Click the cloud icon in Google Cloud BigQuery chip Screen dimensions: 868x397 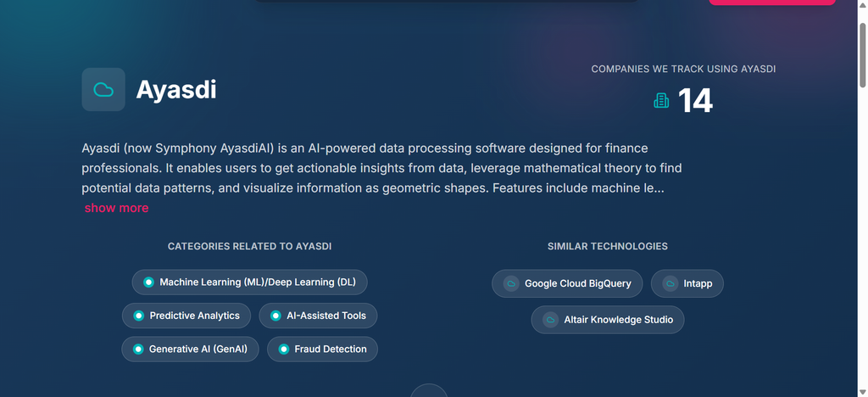point(510,283)
